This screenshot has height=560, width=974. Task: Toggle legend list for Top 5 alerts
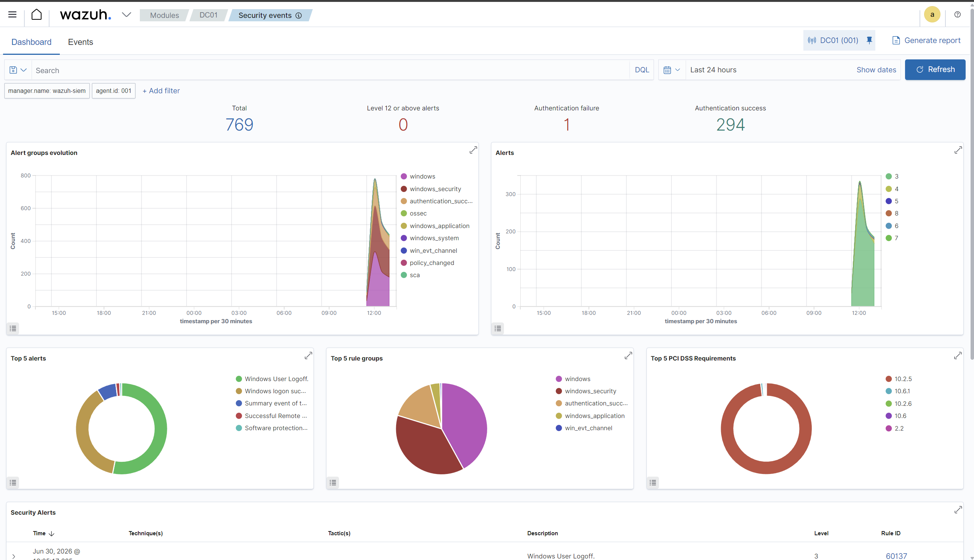[13, 482]
